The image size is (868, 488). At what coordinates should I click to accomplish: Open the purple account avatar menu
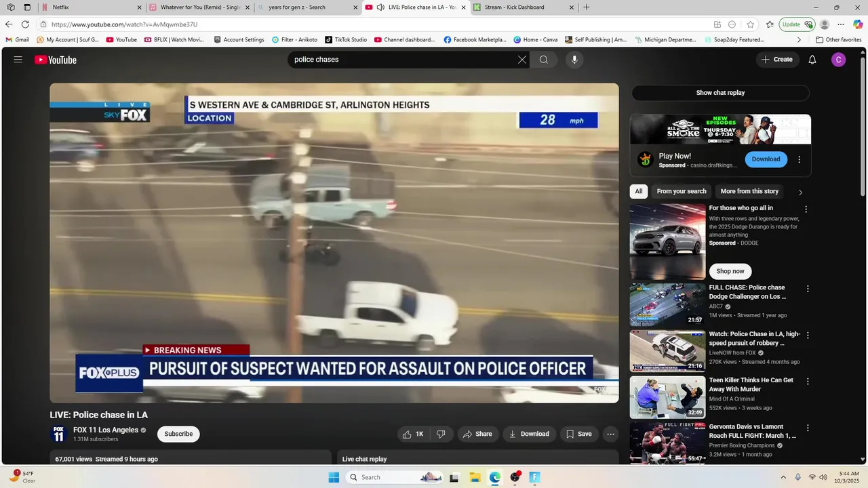[x=839, y=60]
